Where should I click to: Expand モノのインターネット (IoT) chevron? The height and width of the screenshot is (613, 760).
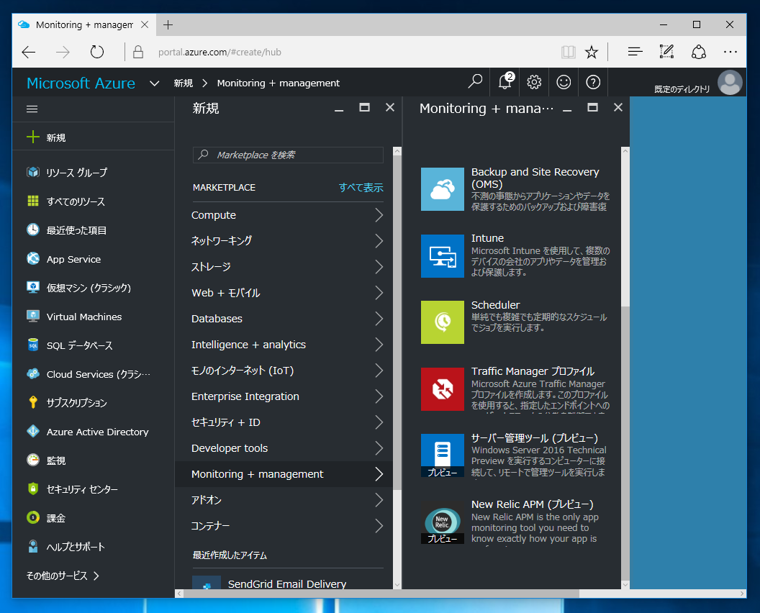pyautogui.click(x=379, y=370)
